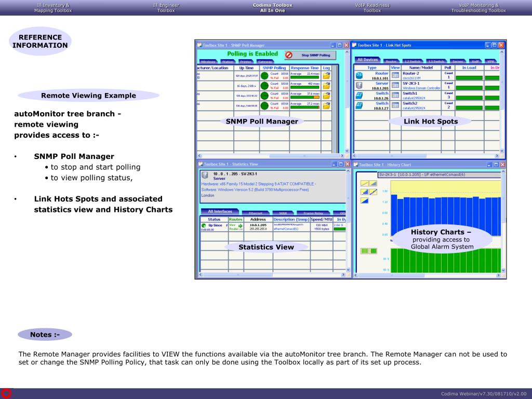Image resolution: width=532 pixels, height=399 pixels.
Task: Open View table icon for SV-2K3-1
Action: 395,86
